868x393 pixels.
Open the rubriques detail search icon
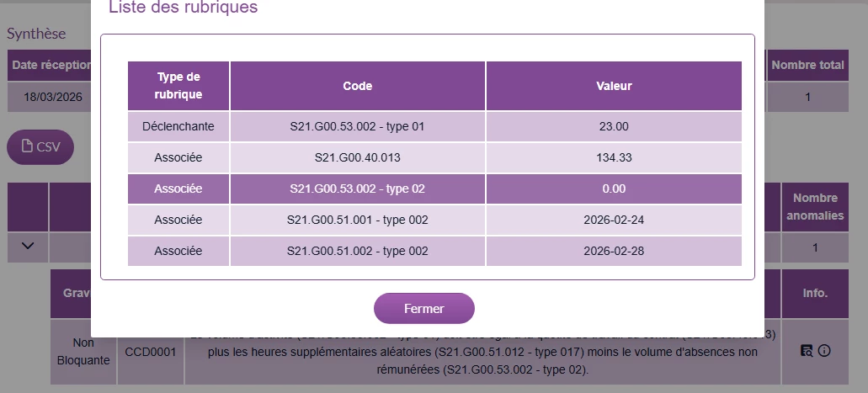[807, 351]
